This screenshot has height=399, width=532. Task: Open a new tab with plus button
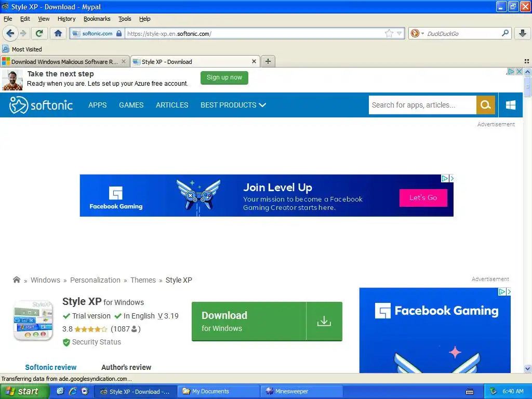[x=268, y=61]
